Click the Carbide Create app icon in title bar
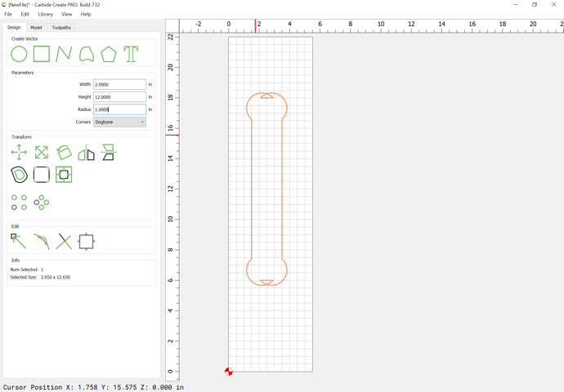 click(x=4, y=5)
